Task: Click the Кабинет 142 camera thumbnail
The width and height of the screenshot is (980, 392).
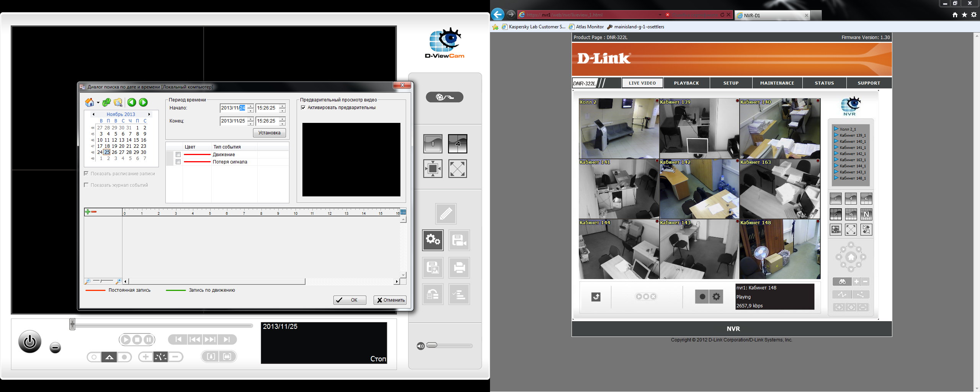Action: click(699, 189)
